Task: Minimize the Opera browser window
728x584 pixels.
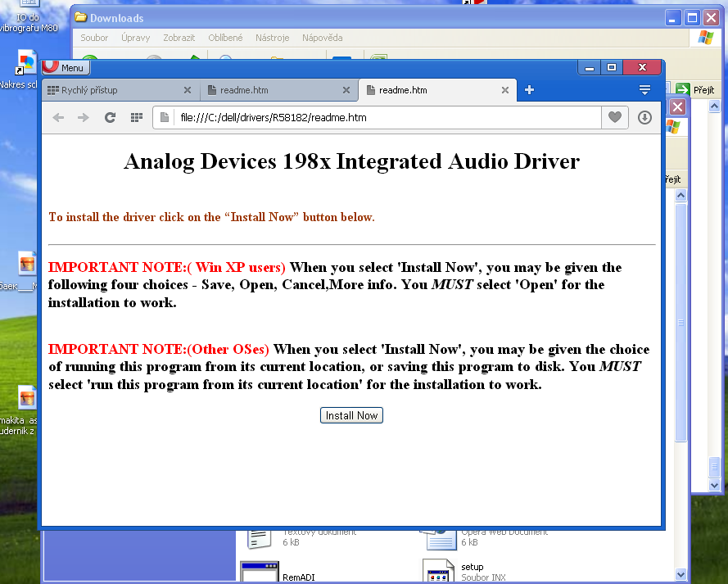Action: tap(589, 68)
